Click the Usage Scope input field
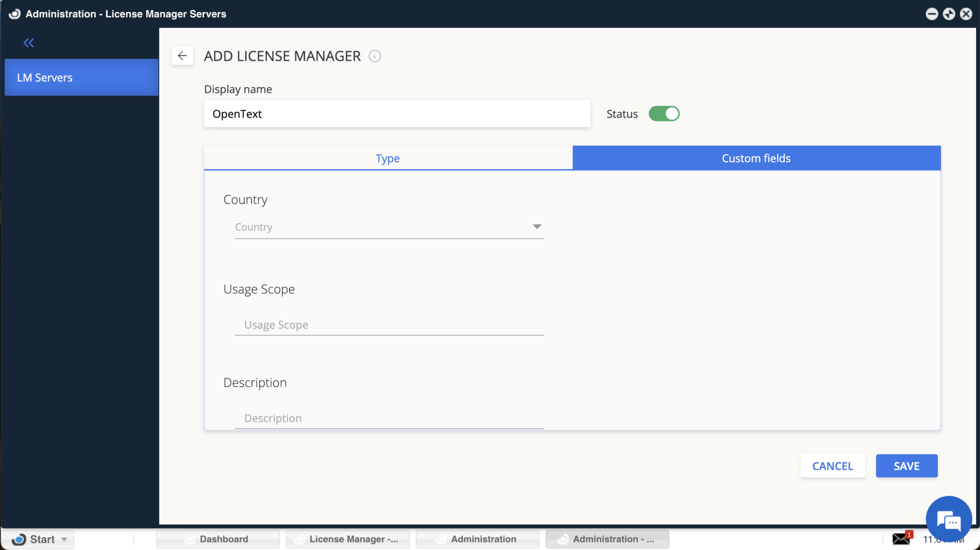The image size is (980, 550). (389, 325)
